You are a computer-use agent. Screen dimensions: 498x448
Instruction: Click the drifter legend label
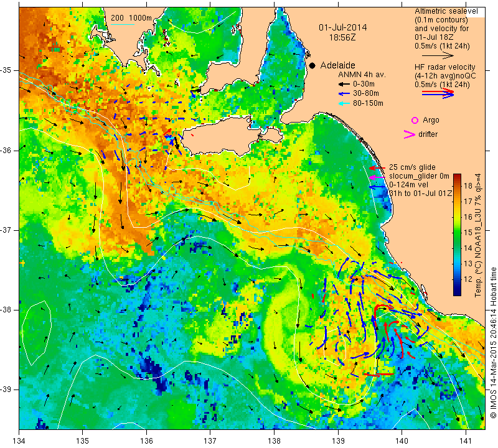pyautogui.click(x=428, y=134)
